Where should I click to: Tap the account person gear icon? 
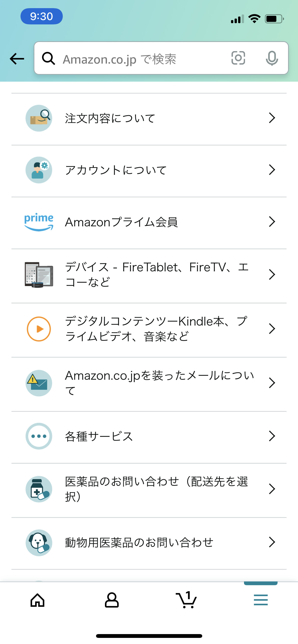point(39,170)
